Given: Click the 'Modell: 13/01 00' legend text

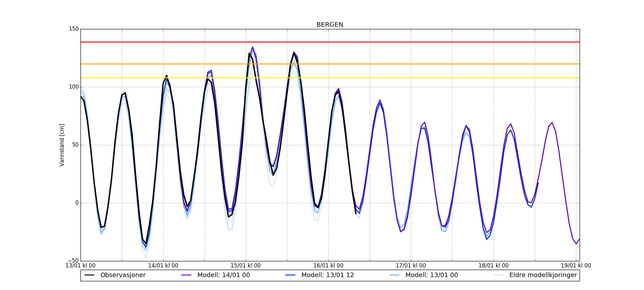Looking at the screenshot, I should click(x=431, y=275).
